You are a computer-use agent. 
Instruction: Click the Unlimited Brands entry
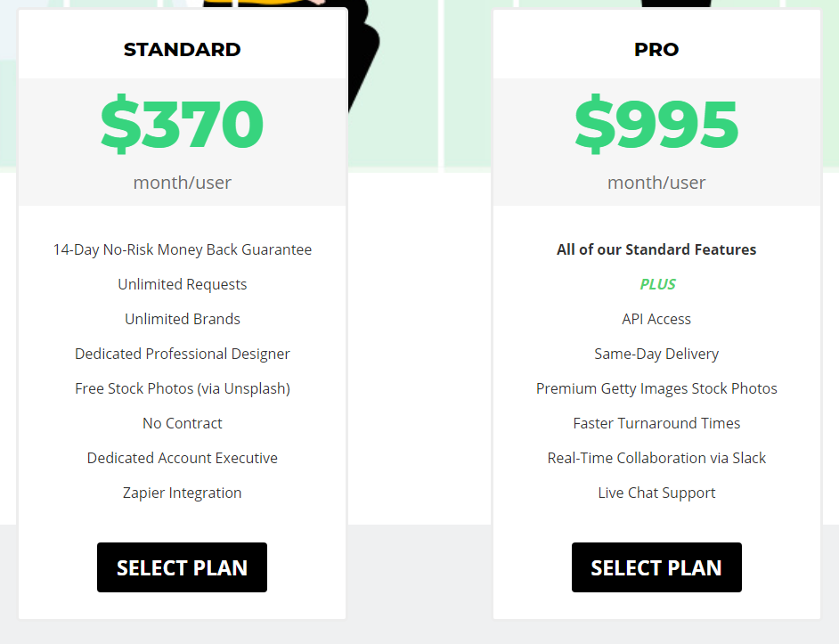pos(182,319)
